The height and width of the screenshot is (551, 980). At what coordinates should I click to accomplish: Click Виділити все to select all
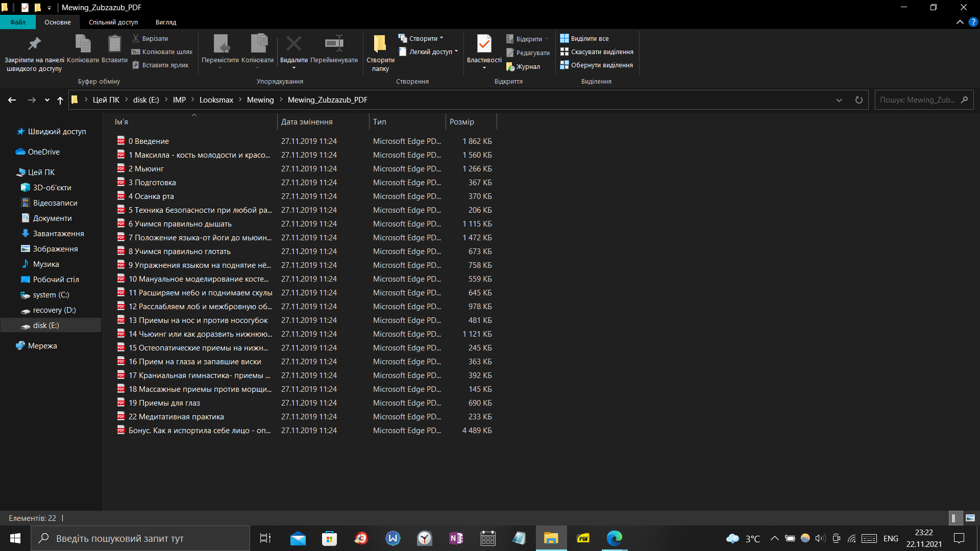coord(584,38)
